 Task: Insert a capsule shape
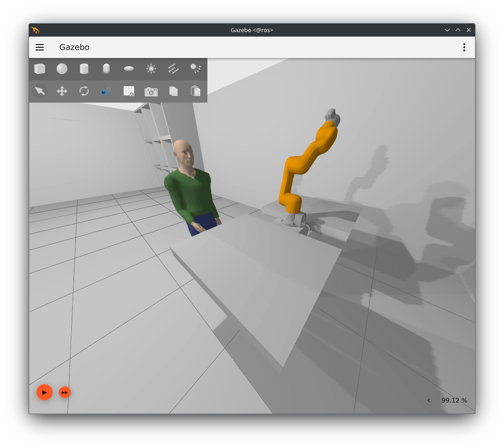click(106, 69)
